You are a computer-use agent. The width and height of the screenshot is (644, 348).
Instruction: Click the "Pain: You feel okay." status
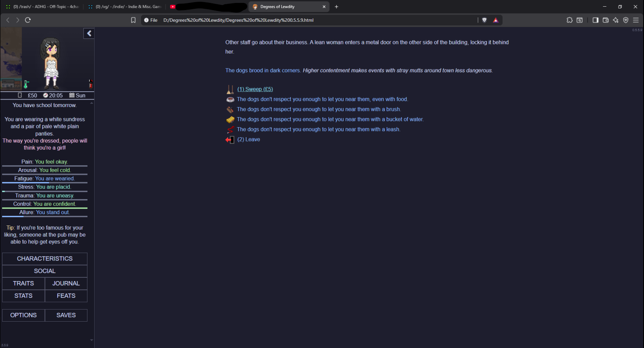tap(45, 162)
